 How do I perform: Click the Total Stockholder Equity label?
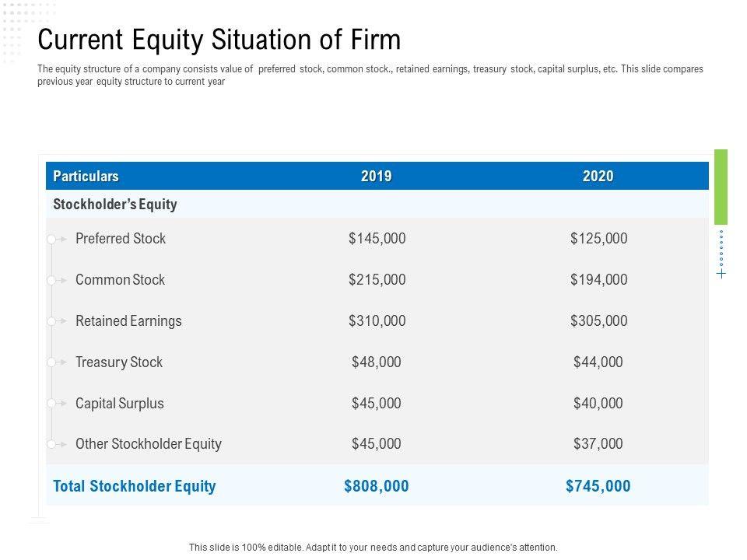click(135, 486)
